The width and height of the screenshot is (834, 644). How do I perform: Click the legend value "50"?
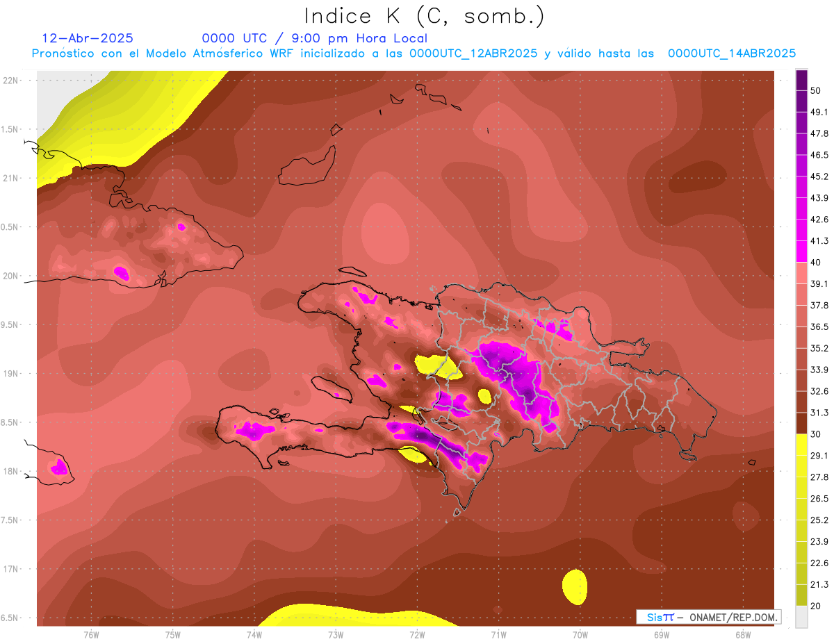(x=817, y=90)
